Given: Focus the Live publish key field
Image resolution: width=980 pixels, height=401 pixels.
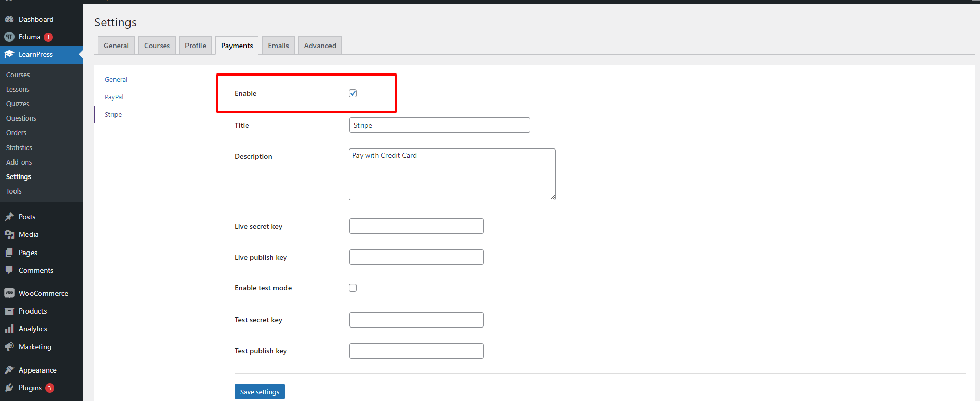Looking at the screenshot, I should point(416,257).
